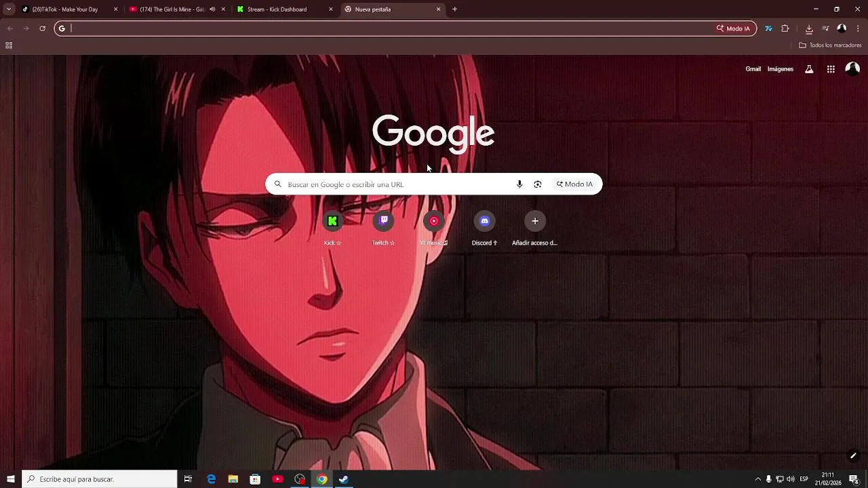Screen dimensions: 868x488
Task: Go back using the arrow button
Action: click(x=10, y=28)
